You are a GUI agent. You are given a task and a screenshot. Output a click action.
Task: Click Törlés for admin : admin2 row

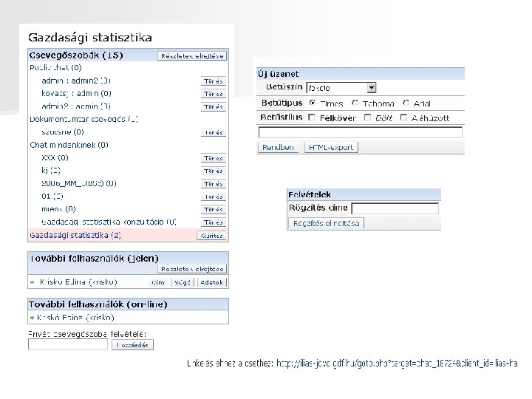(x=213, y=81)
